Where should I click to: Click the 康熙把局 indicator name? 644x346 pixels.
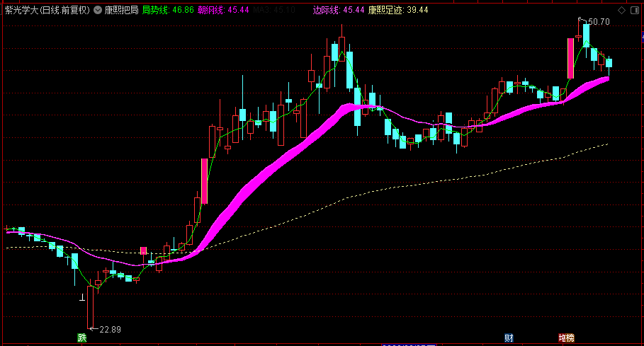(122, 10)
